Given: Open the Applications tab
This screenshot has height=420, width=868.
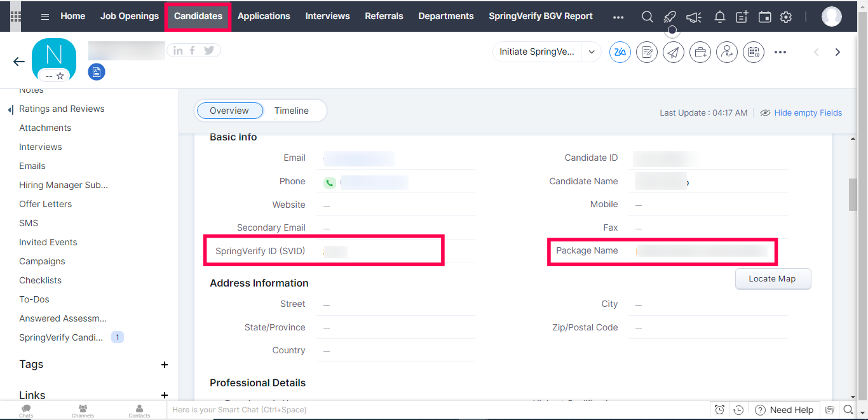Looking at the screenshot, I should pyautogui.click(x=264, y=16).
